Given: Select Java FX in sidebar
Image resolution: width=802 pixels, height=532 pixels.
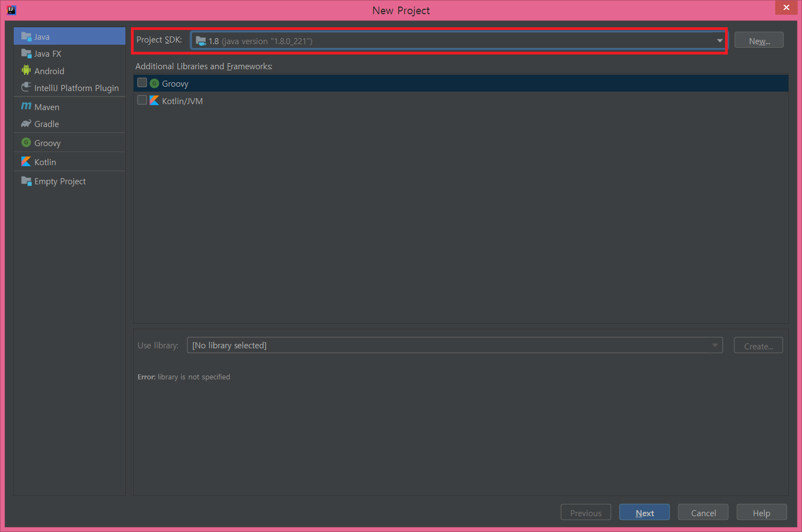Looking at the screenshot, I should [x=69, y=53].
